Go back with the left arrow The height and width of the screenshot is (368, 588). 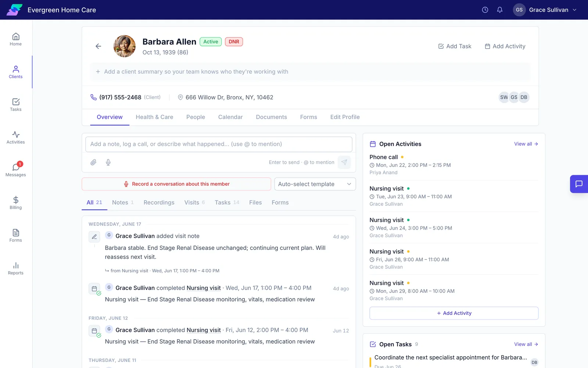click(98, 46)
